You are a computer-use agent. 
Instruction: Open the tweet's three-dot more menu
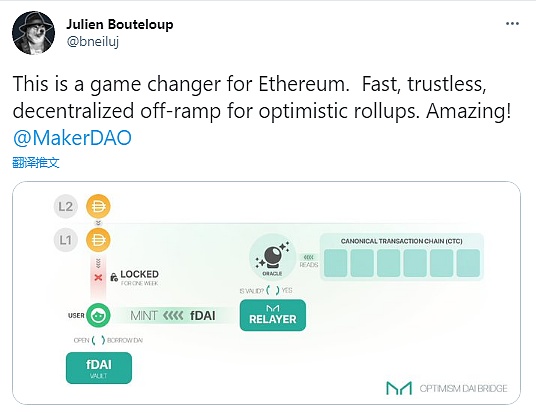coord(512,24)
